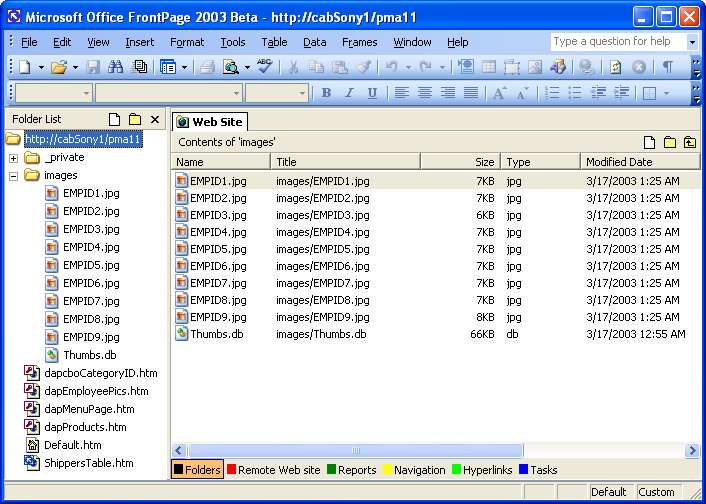The width and height of the screenshot is (706, 504).
Task: Open the Frames menu
Action: tap(359, 42)
